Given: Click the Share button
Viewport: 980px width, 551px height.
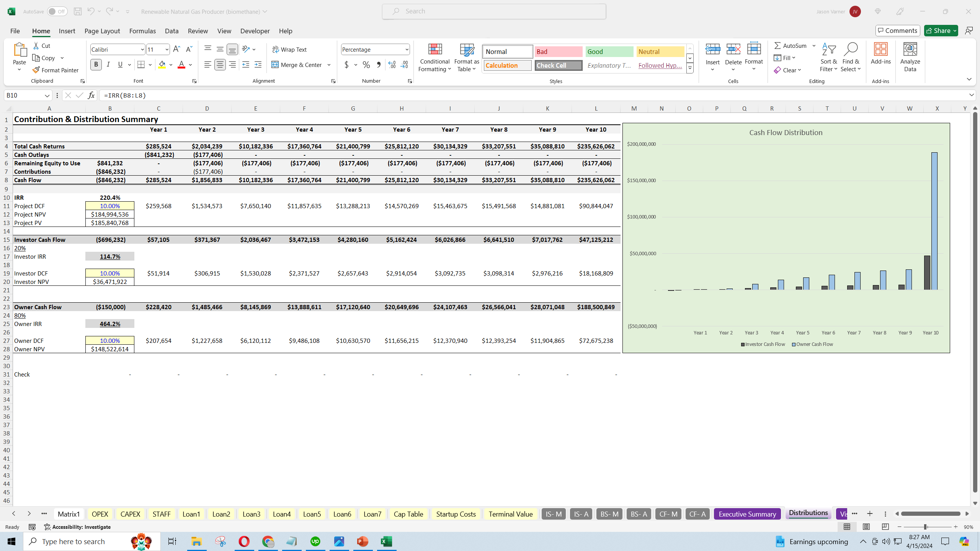Looking at the screenshot, I should coord(941,31).
